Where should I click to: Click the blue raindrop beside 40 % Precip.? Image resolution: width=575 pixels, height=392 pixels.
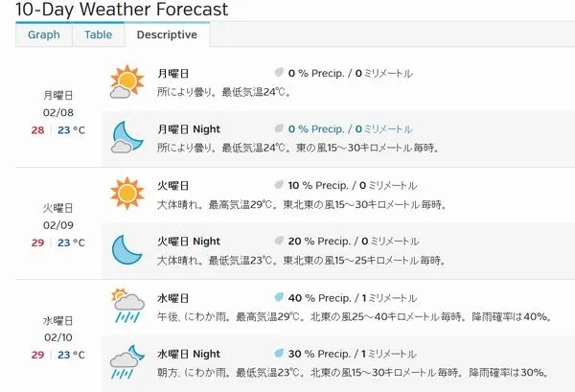point(279,297)
